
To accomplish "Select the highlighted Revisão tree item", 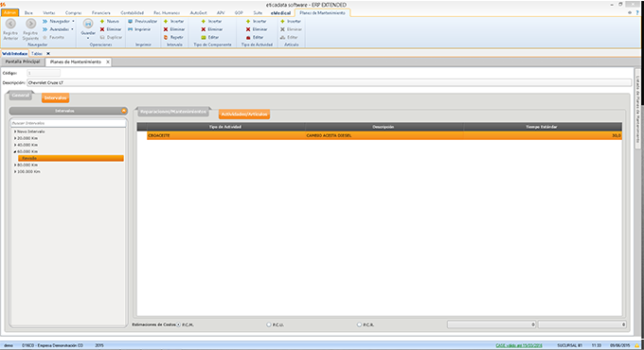I will coord(71,158).
